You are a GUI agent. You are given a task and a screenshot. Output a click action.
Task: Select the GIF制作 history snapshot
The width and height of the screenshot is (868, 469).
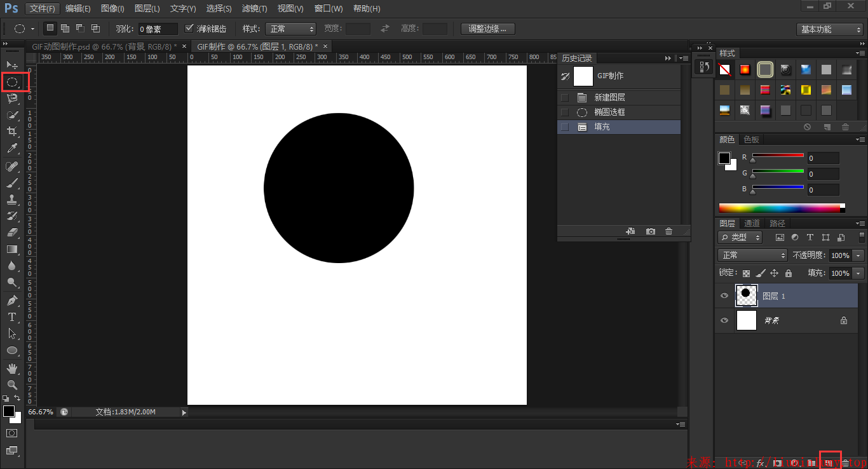click(x=619, y=76)
